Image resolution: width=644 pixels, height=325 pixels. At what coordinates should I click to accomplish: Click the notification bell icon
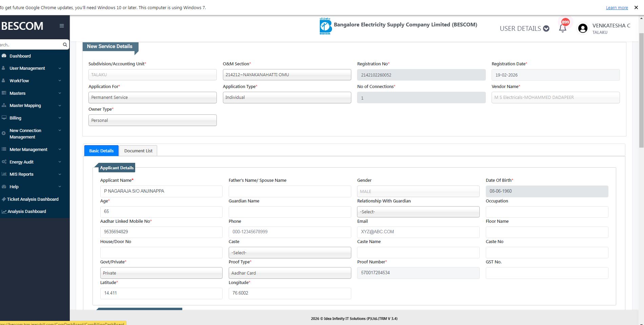562,28
